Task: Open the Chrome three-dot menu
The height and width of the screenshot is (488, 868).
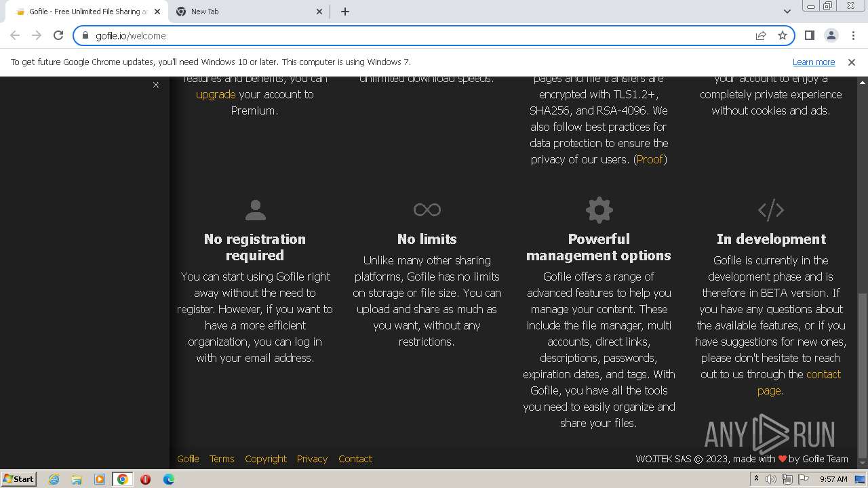Action: (852, 36)
